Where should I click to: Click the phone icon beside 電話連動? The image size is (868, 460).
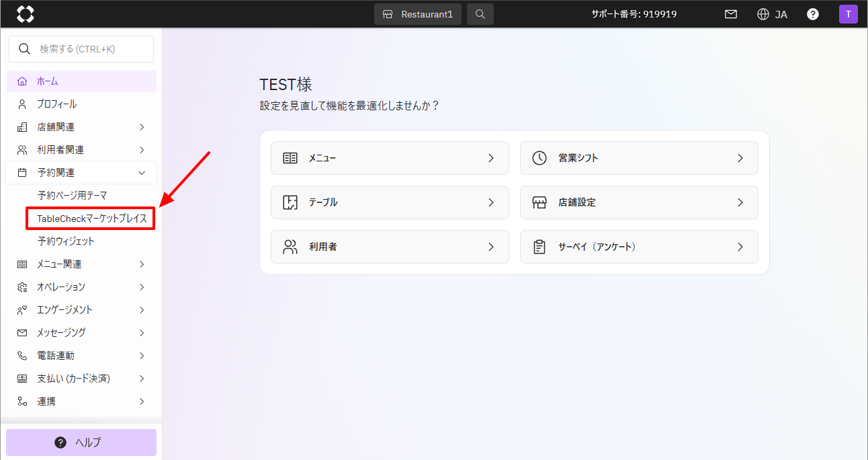coord(22,356)
